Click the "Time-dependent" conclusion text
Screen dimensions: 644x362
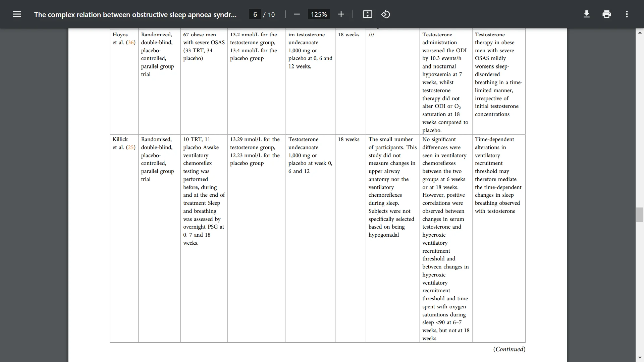494,139
